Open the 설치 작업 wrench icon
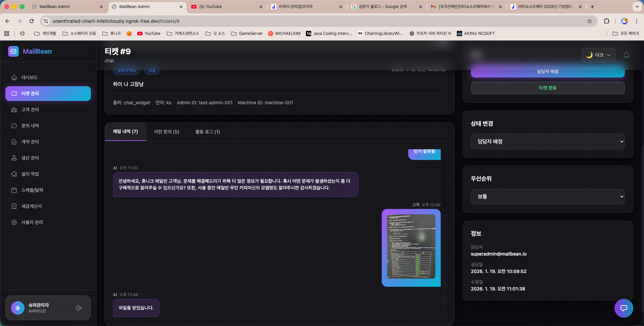 (14, 174)
